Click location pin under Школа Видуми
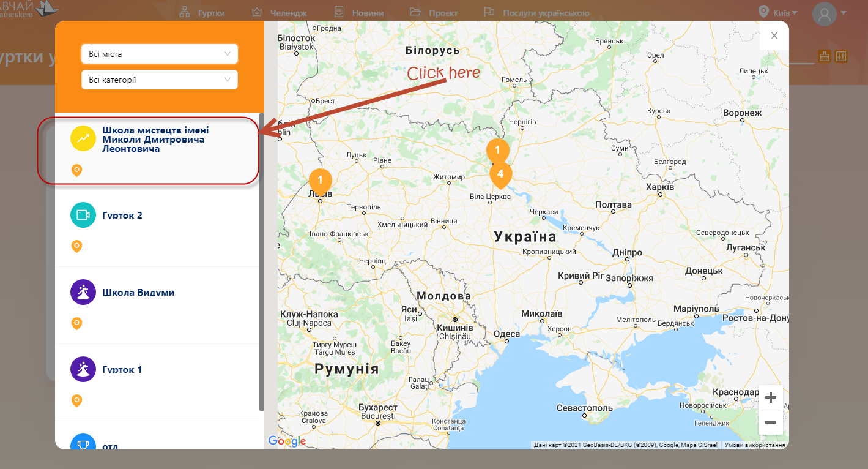868x469 pixels. click(76, 323)
